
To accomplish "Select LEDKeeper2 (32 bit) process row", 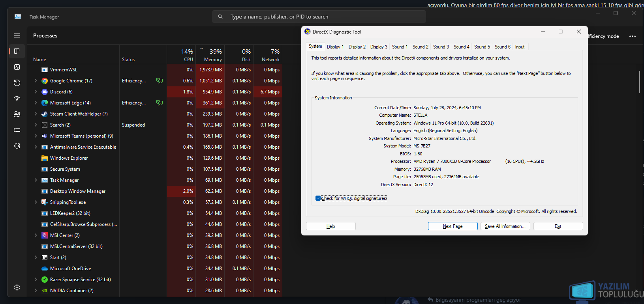I will 154,213.
